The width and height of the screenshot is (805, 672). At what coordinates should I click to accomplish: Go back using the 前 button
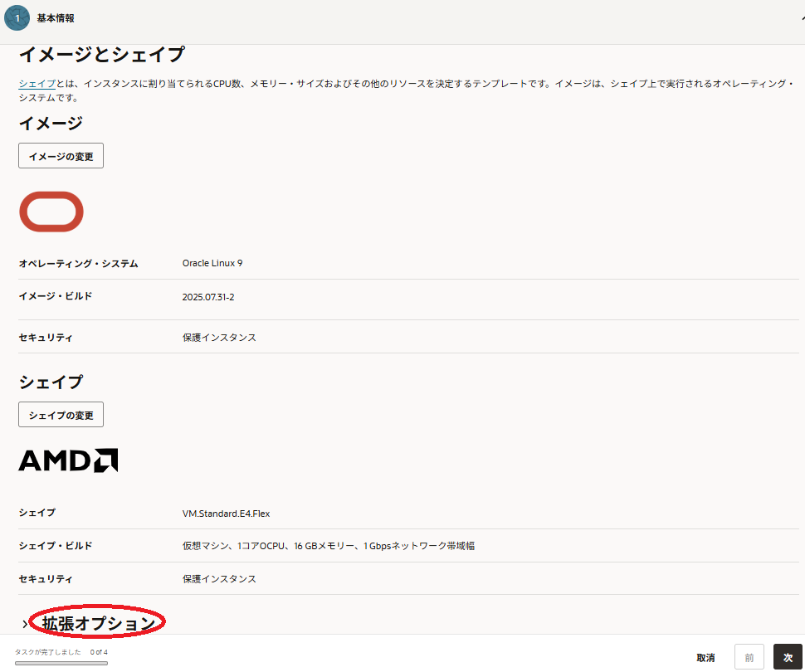coord(749,657)
